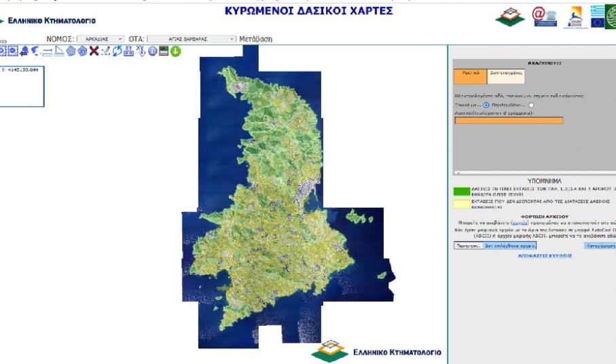Click the black screen panel icon

click(164, 51)
